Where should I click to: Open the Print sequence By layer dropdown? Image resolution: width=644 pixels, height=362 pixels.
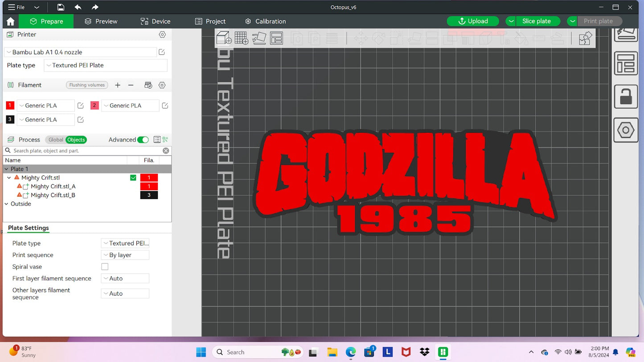click(125, 255)
